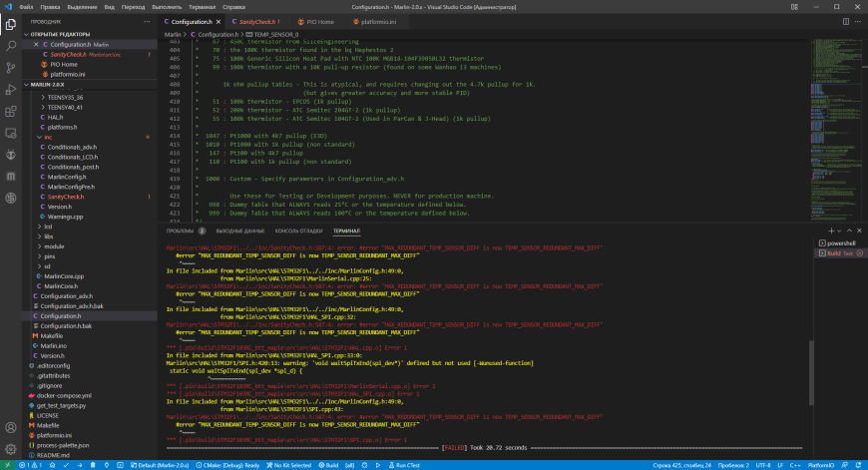Open the Remote Explorer view

tap(11, 133)
